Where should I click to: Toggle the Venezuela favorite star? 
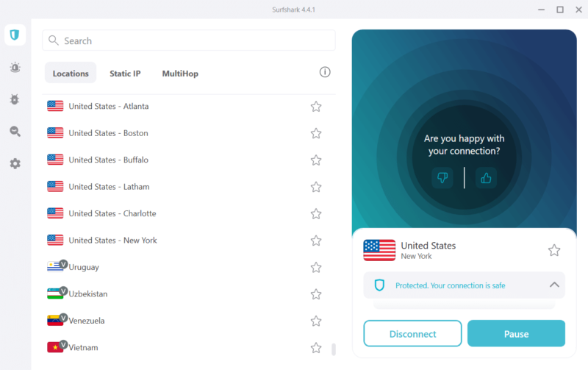click(316, 321)
